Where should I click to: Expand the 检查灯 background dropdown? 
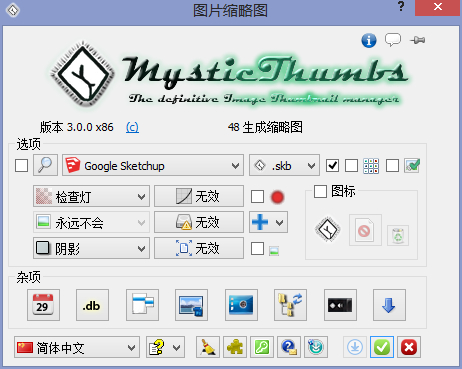tap(91, 196)
